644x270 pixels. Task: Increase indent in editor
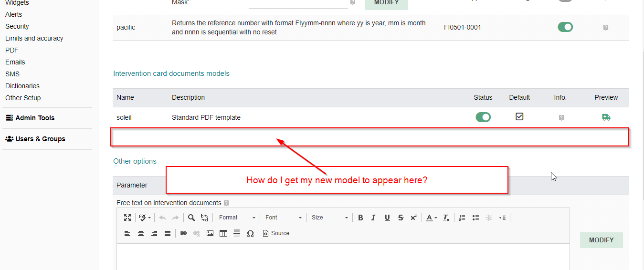502,218
